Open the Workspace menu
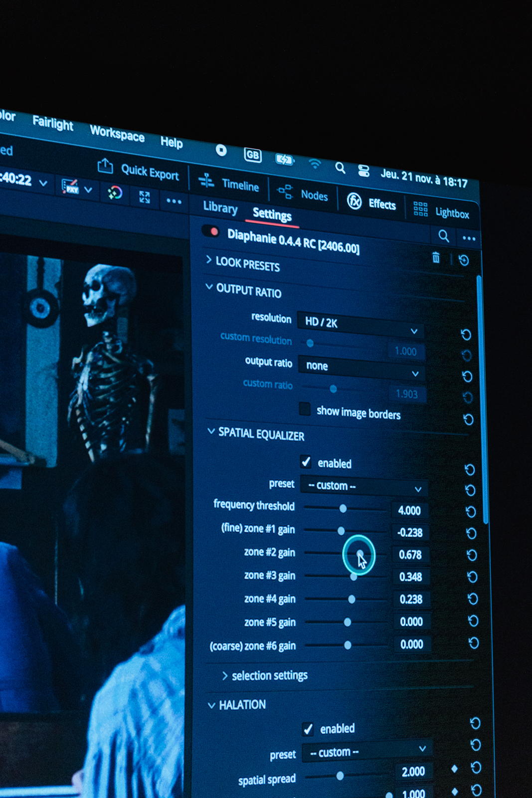Screen dimensions: 532x798 (117, 133)
